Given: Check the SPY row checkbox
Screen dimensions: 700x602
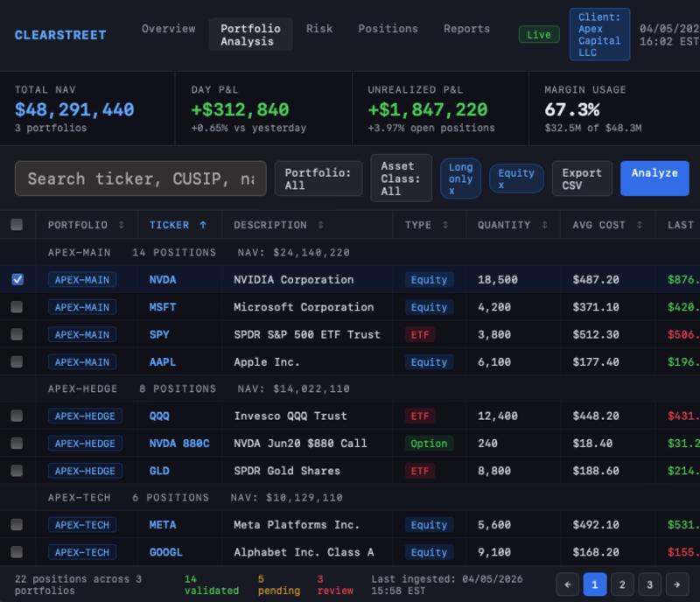Looking at the screenshot, I should click(x=17, y=334).
